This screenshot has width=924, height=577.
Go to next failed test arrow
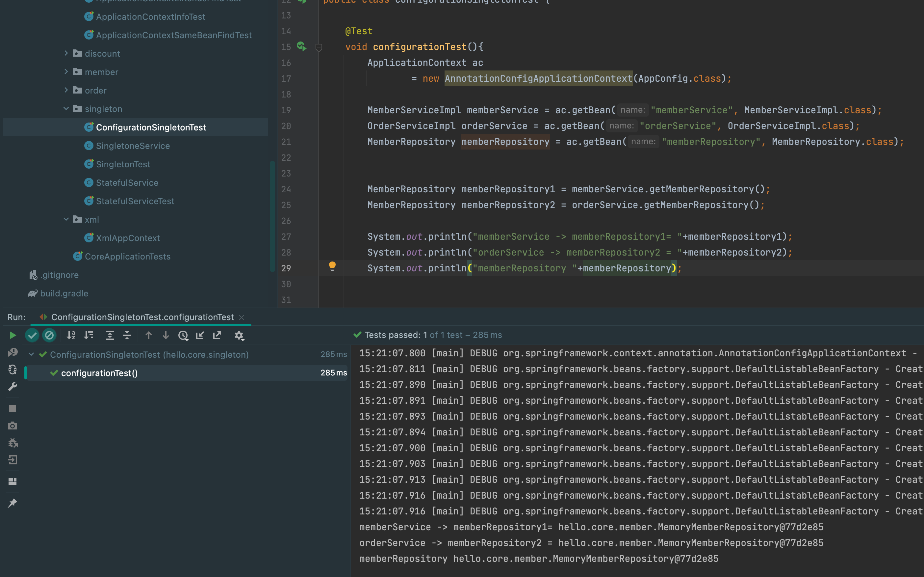click(x=166, y=336)
